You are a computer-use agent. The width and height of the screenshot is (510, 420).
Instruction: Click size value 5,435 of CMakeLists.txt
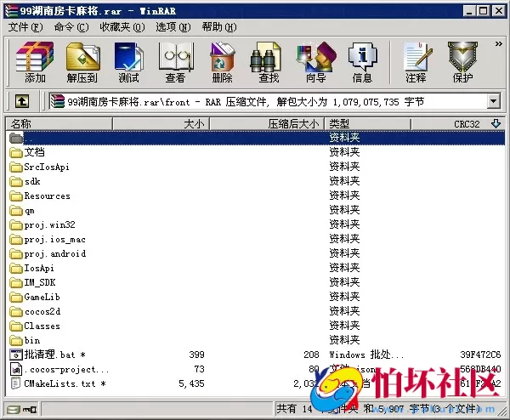(191, 384)
